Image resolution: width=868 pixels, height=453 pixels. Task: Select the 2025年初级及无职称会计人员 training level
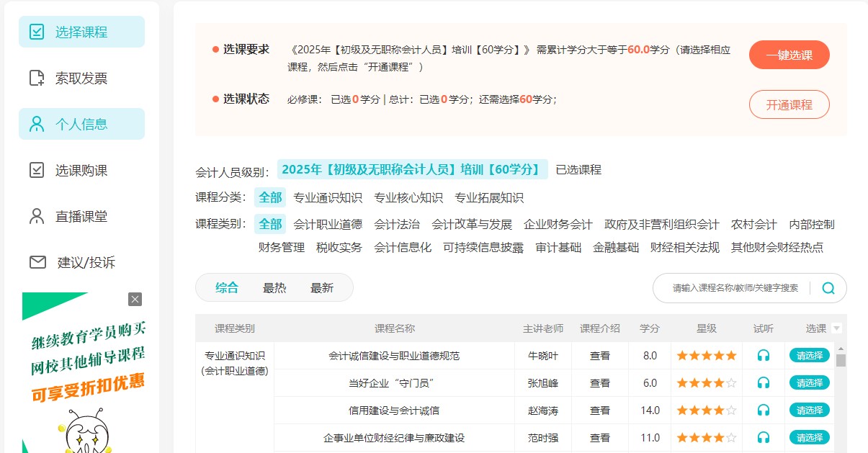pyautogui.click(x=411, y=169)
